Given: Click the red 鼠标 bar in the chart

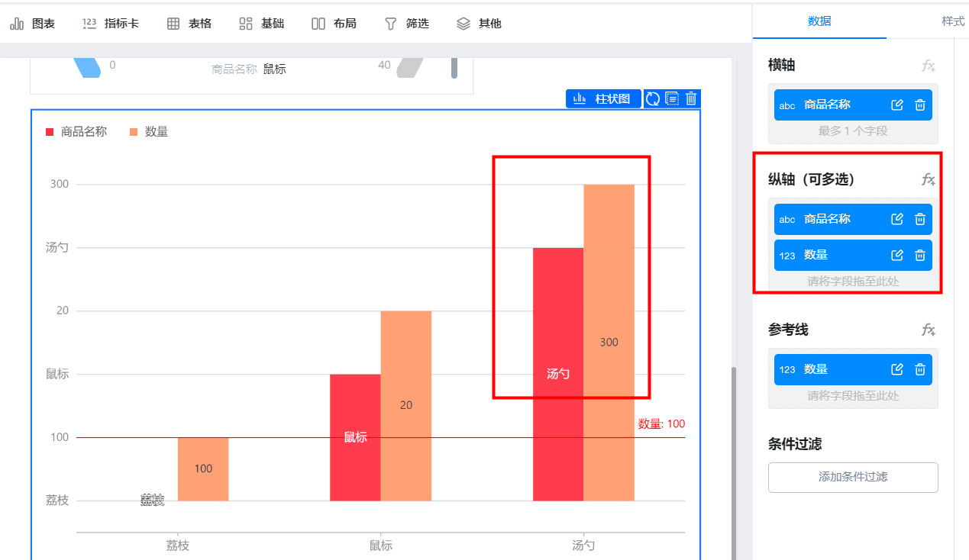Looking at the screenshot, I should [x=355, y=437].
